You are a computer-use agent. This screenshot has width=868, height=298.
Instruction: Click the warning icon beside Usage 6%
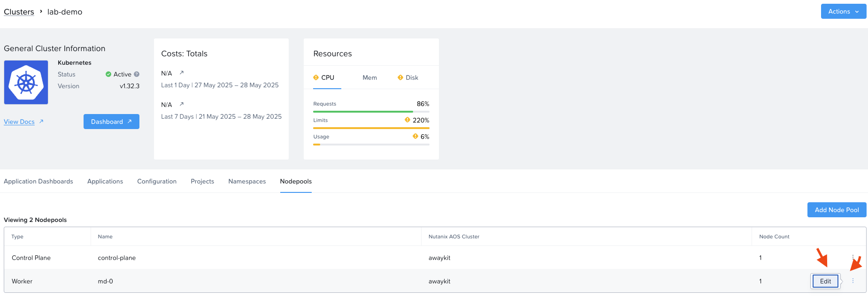coord(415,137)
